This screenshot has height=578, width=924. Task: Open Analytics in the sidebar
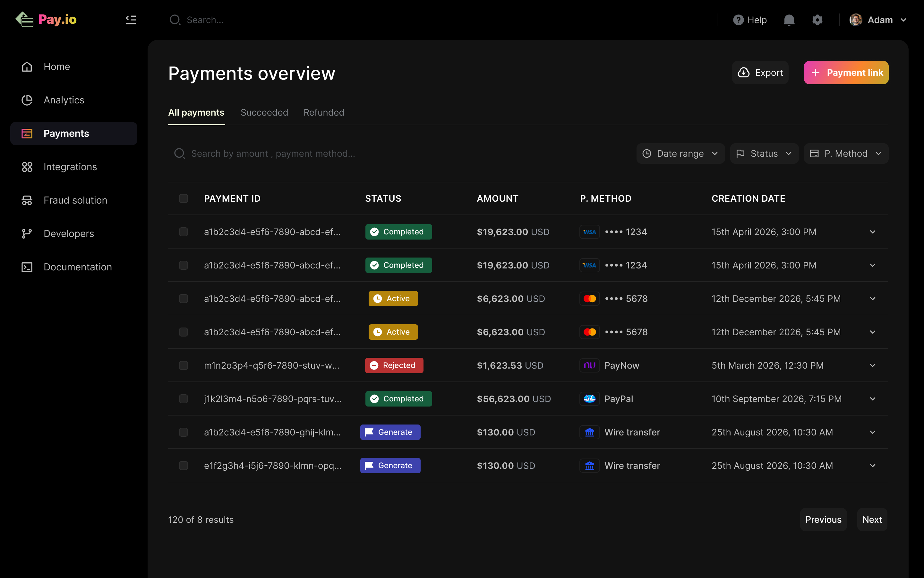pyautogui.click(x=74, y=100)
